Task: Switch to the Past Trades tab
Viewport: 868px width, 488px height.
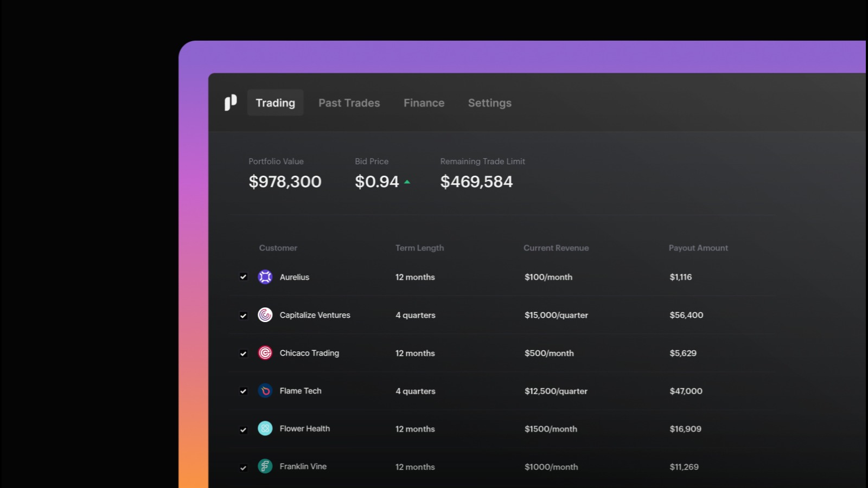Action: point(349,103)
